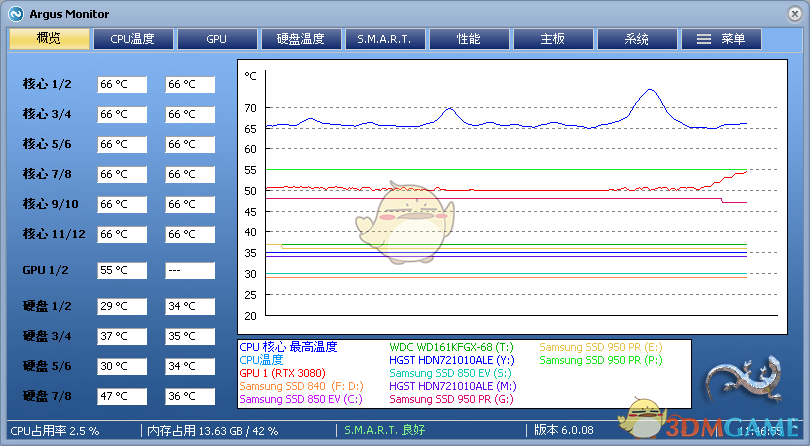Click the 核心 11/12 label
The height and width of the screenshot is (446, 810).
(x=54, y=234)
